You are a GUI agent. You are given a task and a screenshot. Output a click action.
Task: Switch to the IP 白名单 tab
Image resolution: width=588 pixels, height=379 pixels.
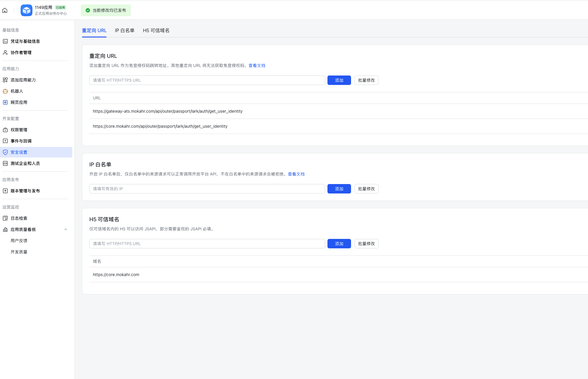tap(124, 31)
